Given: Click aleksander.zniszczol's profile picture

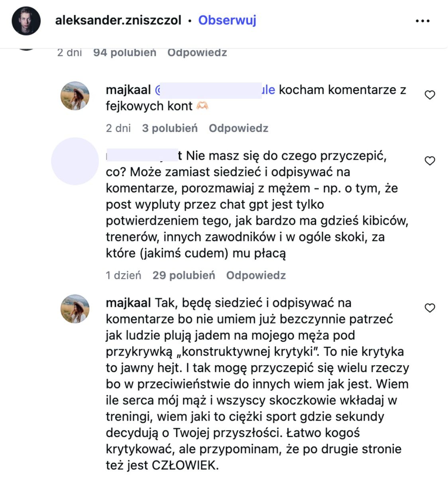Looking at the screenshot, I should [x=26, y=20].
